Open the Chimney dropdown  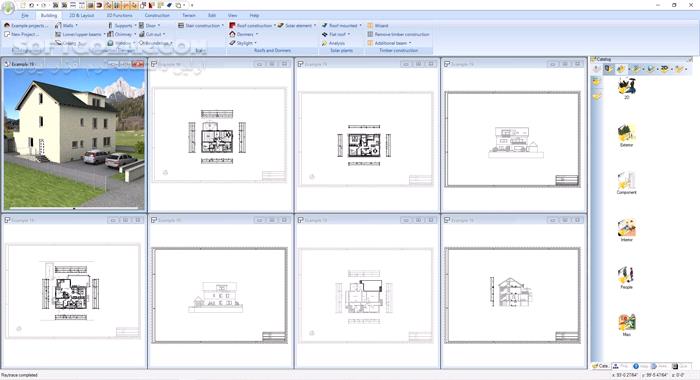pyautogui.click(x=122, y=34)
